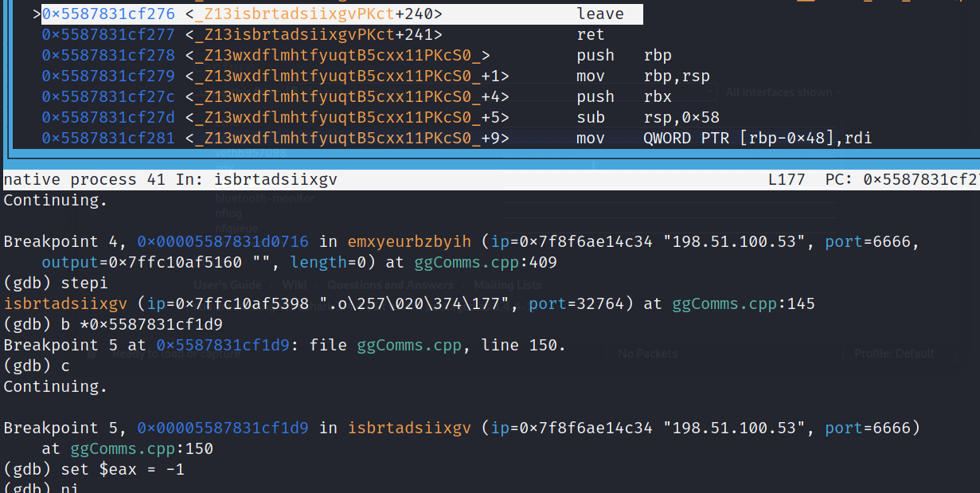Open 'All interfaces shown' dropdown in background Wireshark

783,92
